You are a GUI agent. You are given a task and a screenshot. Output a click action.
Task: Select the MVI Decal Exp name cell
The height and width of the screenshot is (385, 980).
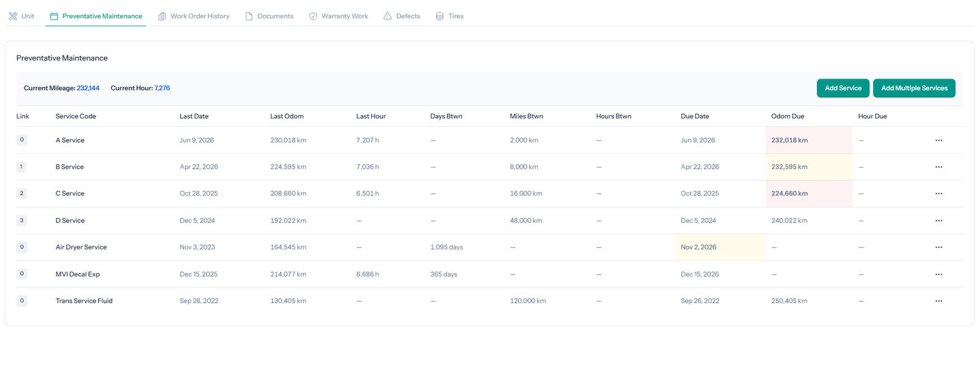click(78, 274)
